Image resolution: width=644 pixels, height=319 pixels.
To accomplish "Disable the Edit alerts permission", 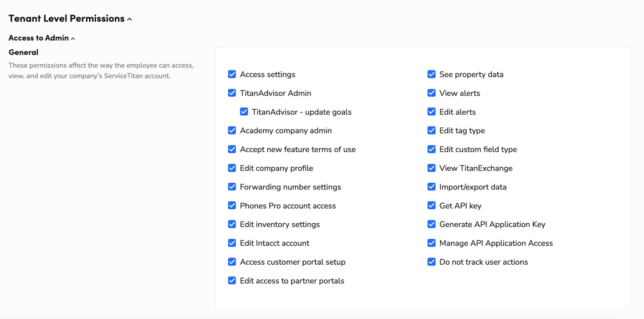I will click(431, 112).
